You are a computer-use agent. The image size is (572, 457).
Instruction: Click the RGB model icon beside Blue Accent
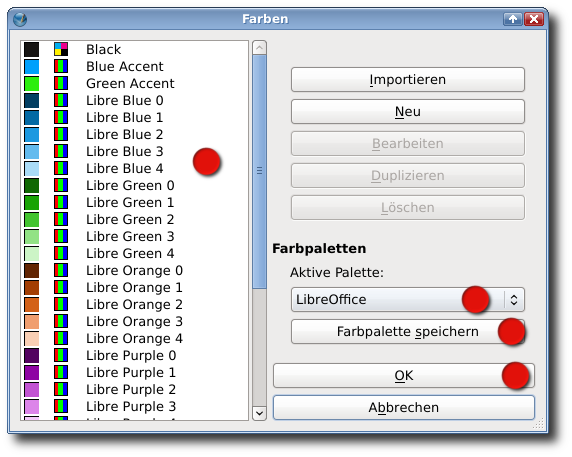[61, 66]
